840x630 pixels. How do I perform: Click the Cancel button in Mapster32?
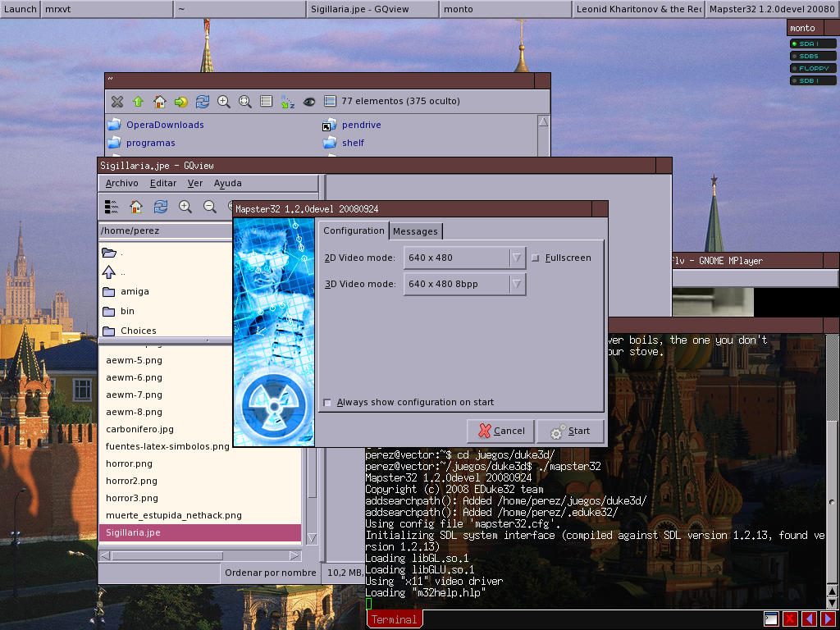point(501,431)
